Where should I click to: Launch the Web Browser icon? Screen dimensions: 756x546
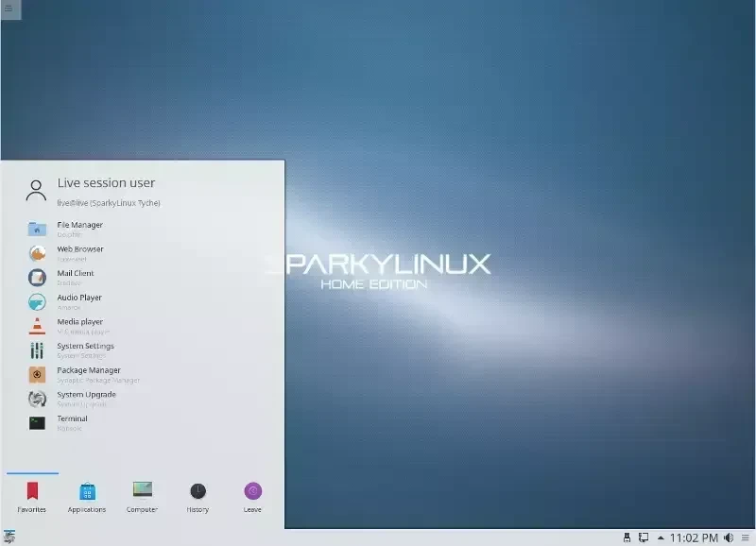(37, 253)
